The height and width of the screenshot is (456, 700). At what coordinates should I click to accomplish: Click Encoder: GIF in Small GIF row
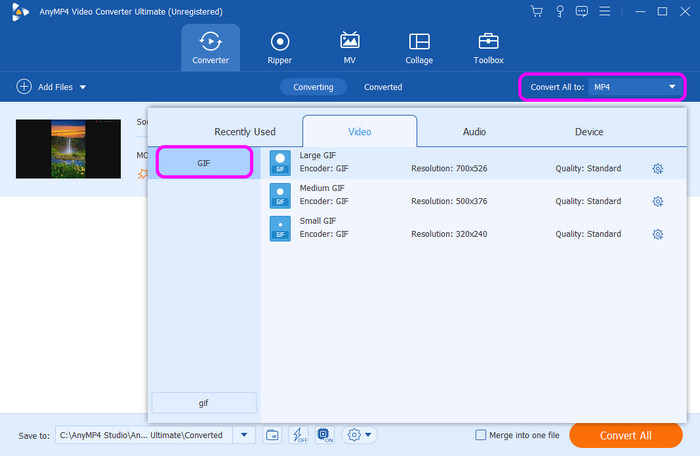pyautogui.click(x=324, y=234)
